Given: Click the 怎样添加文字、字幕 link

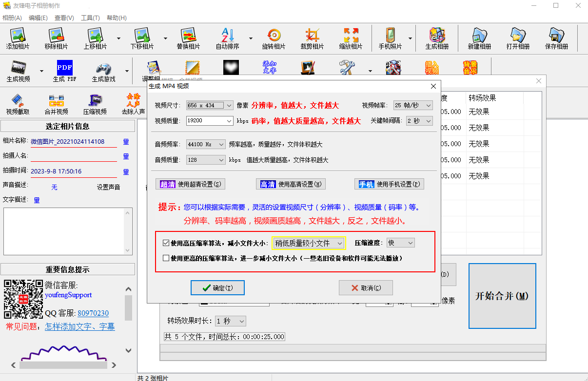Looking at the screenshot, I should pyautogui.click(x=80, y=326).
